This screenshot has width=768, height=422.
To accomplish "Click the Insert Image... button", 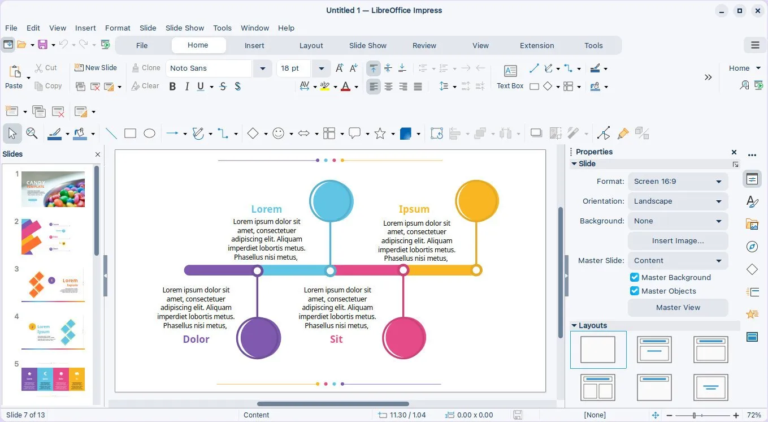I will click(x=678, y=240).
